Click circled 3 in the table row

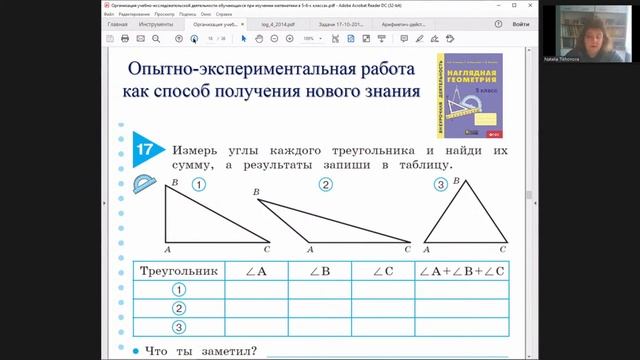(x=179, y=327)
